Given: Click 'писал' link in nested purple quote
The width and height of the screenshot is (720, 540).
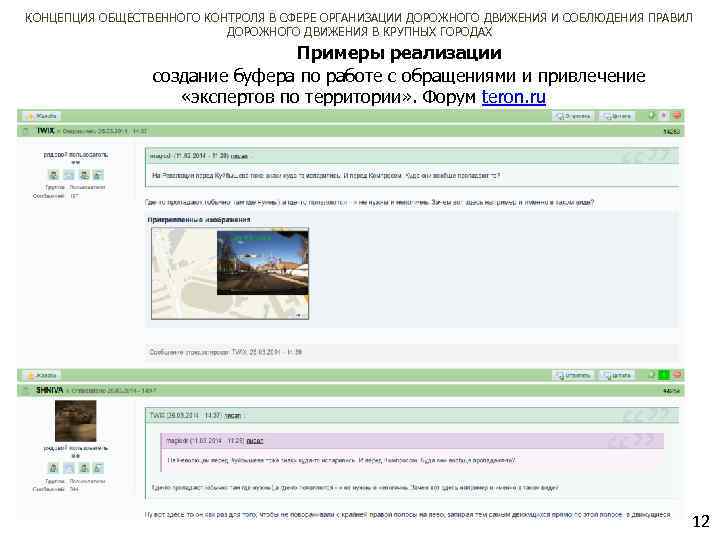Looking at the screenshot, I should (254, 441).
